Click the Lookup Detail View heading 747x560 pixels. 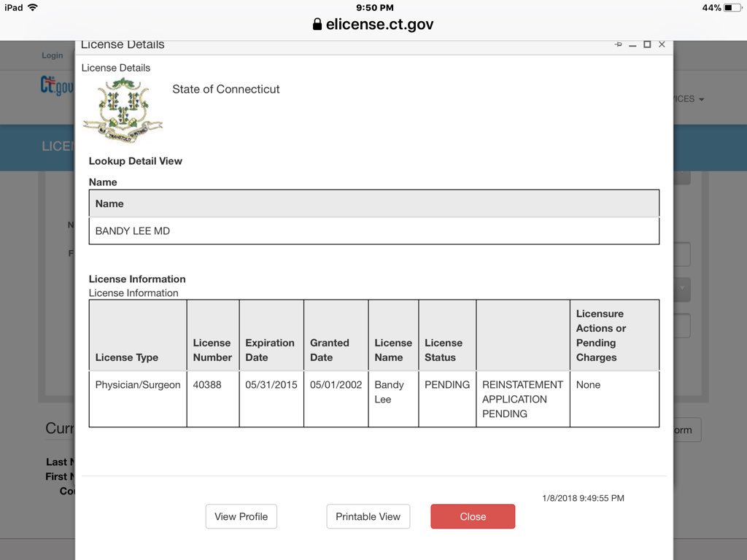(x=135, y=161)
